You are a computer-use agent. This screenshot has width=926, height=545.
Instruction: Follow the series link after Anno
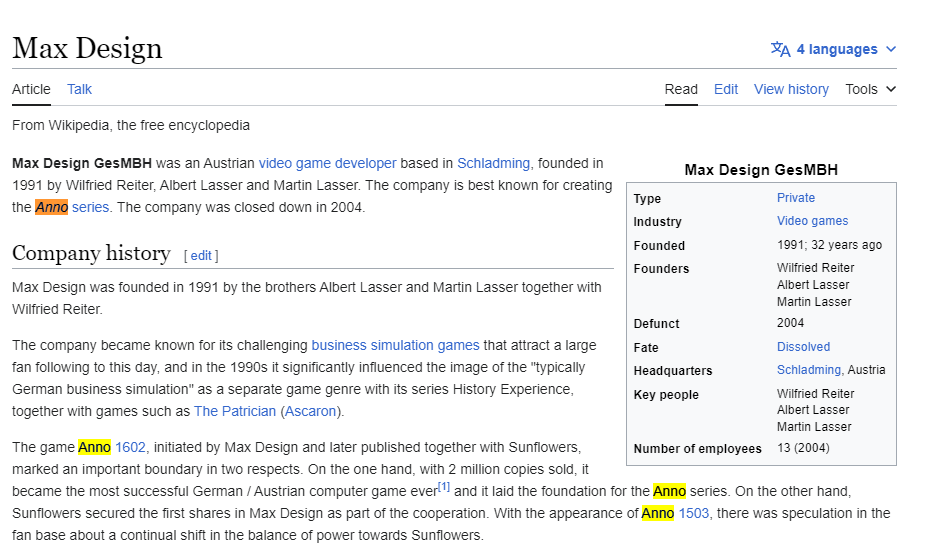coord(90,207)
